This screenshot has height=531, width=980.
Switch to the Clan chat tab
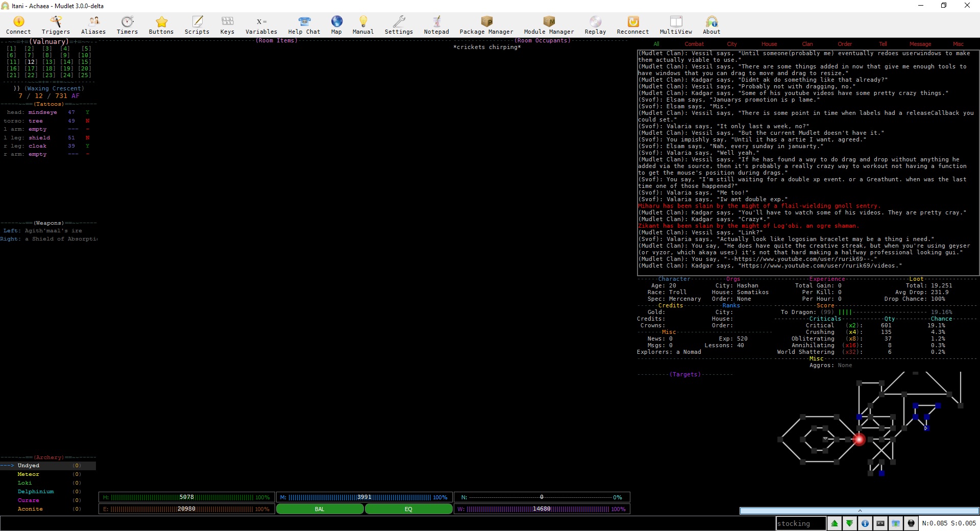tap(807, 44)
